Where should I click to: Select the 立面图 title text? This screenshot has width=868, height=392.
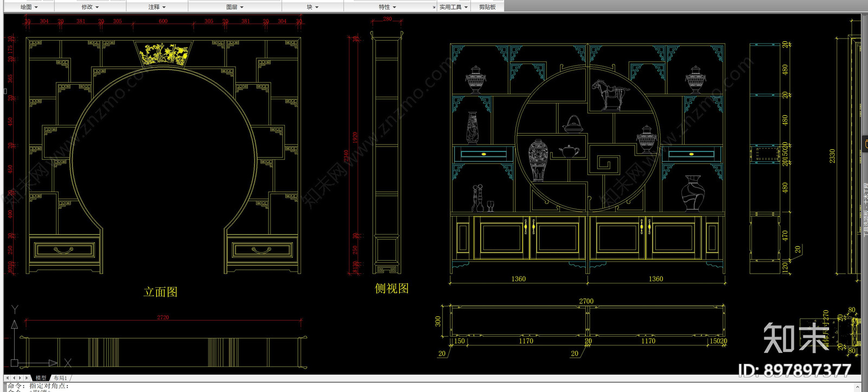[x=161, y=292]
